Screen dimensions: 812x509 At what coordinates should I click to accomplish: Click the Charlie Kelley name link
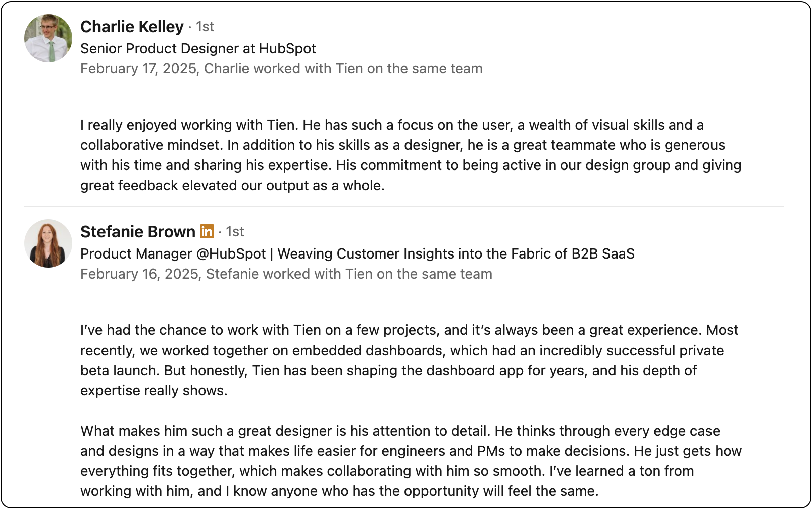coord(132,26)
